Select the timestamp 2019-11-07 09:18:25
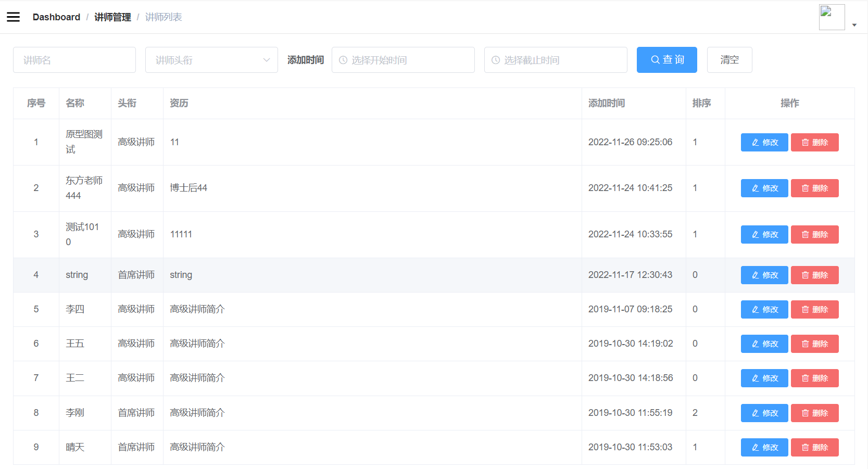868x469 pixels. pos(630,309)
